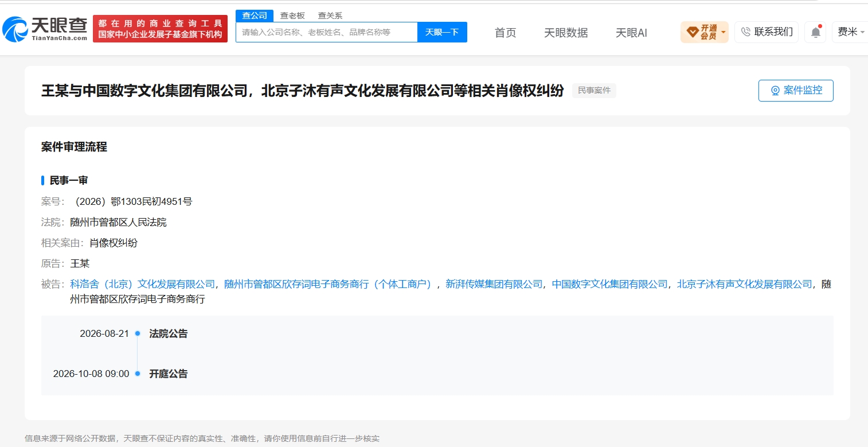
Task: Switch to the 查老板 tab
Action: coord(292,15)
